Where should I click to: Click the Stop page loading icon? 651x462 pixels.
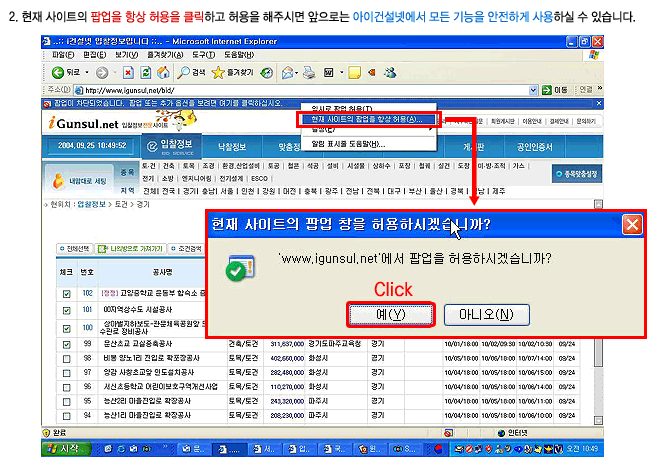[128, 73]
